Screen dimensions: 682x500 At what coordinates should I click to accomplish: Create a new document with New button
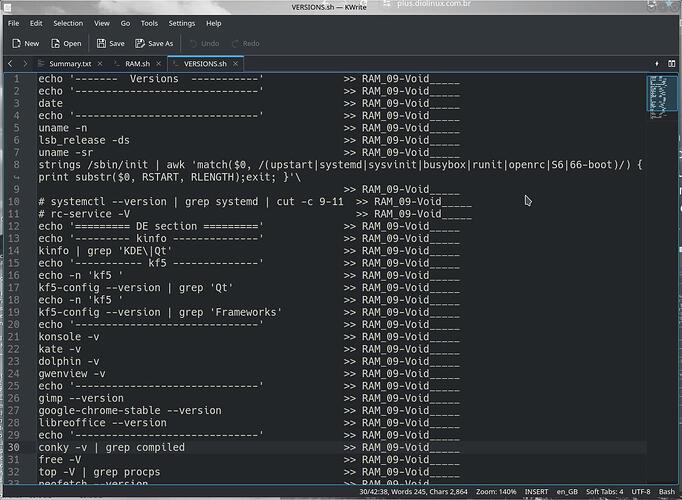[x=26, y=43]
